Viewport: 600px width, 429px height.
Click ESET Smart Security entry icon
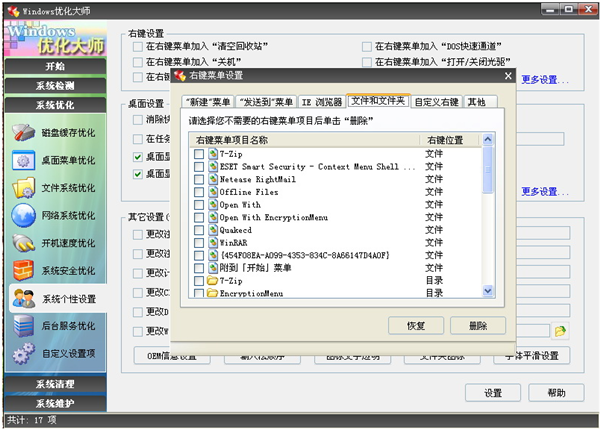(213, 166)
